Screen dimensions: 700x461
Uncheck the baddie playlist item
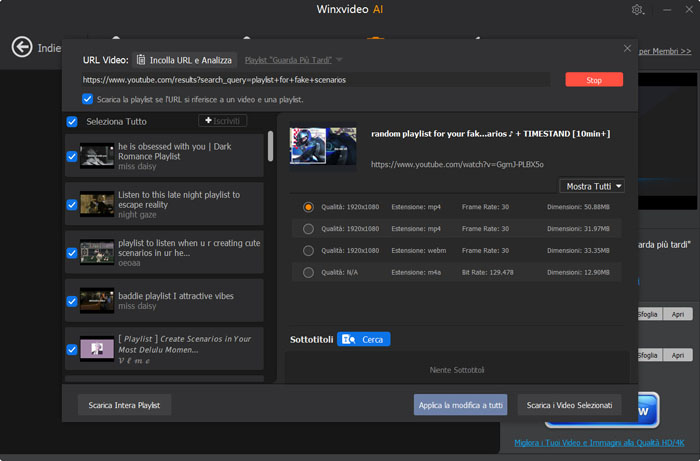pos(71,301)
